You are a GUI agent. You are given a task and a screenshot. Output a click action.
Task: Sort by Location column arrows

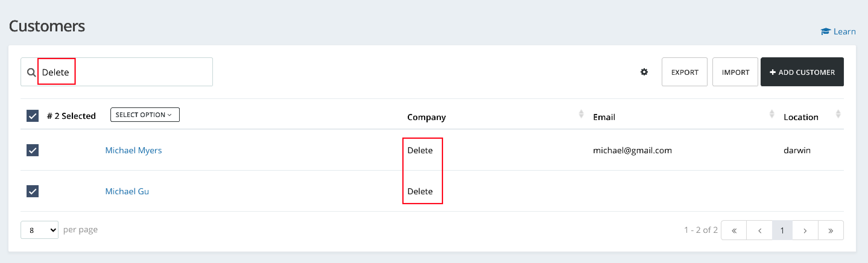[x=838, y=114]
